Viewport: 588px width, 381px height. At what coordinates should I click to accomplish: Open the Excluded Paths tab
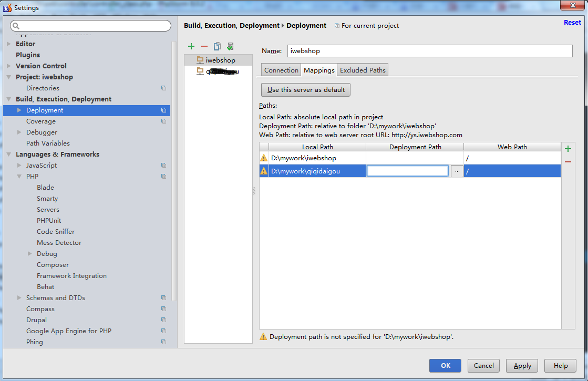pyautogui.click(x=362, y=69)
